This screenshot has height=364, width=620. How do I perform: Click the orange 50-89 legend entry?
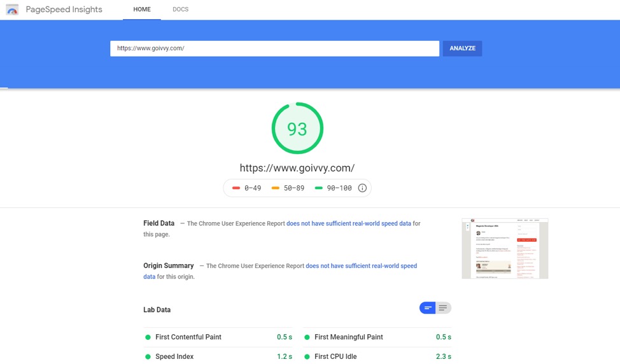[x=288, y=188]
